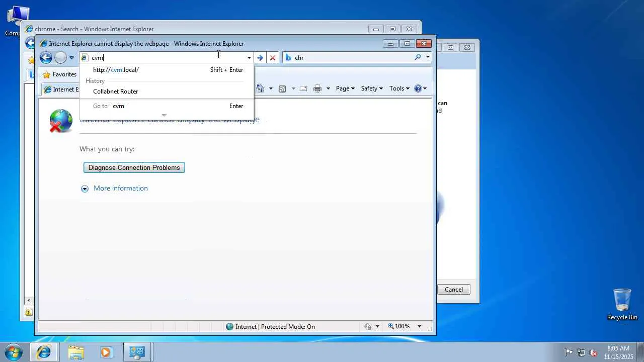
Task: Click the 100% zoom level button
Action: [x=398, y=326]
